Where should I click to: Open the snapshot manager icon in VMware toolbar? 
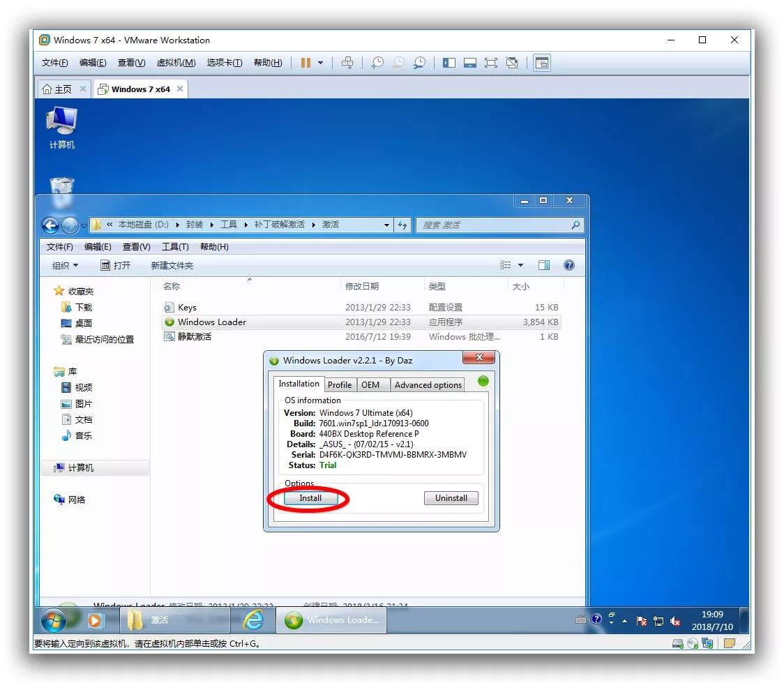(x=419, y=63)
